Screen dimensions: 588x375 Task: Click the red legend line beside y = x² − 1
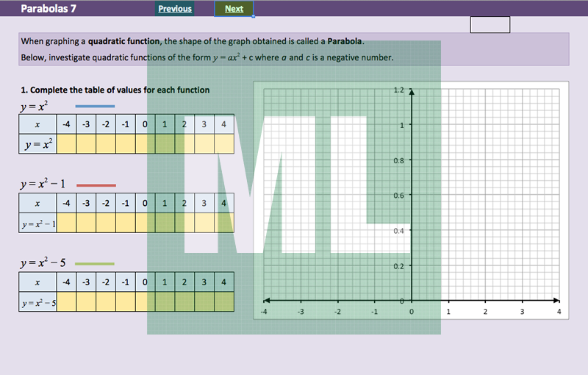(96, 185)
